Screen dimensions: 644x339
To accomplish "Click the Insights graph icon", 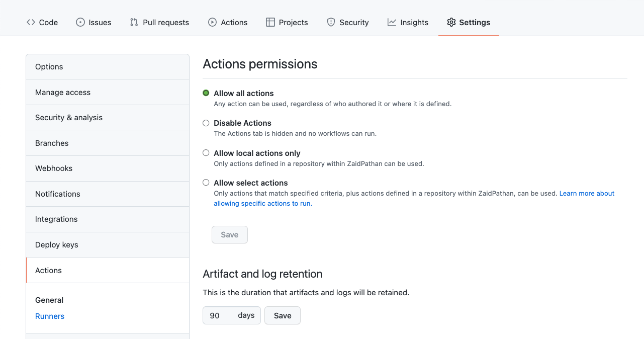I will [x=392, y=22].
